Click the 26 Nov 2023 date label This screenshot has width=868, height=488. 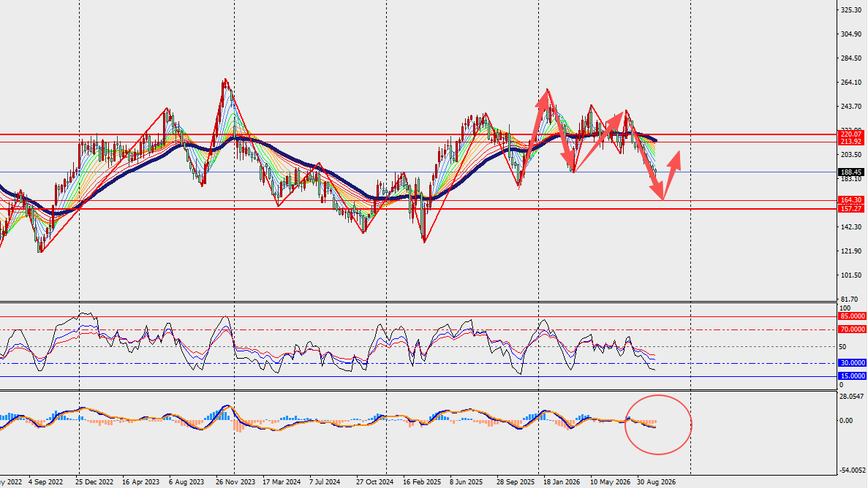pyautogui.click(x=235, y=482)
